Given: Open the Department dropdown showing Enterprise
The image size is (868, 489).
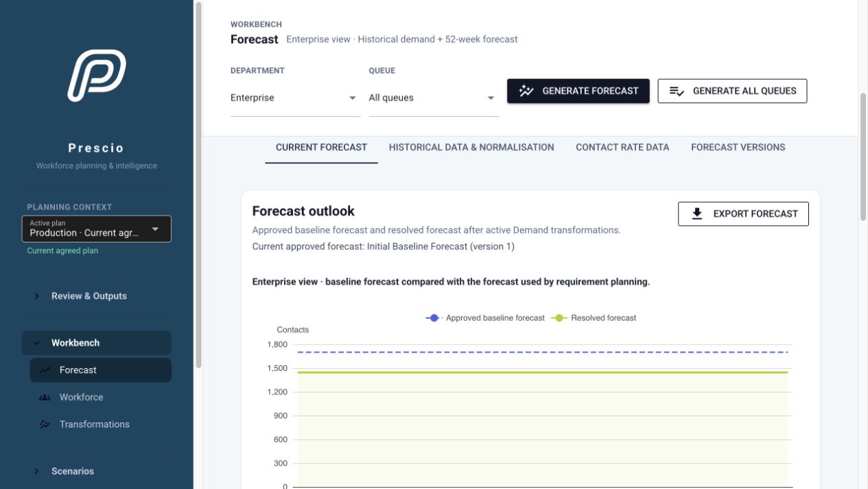Looking at the screenshot, I should (295, 98).
